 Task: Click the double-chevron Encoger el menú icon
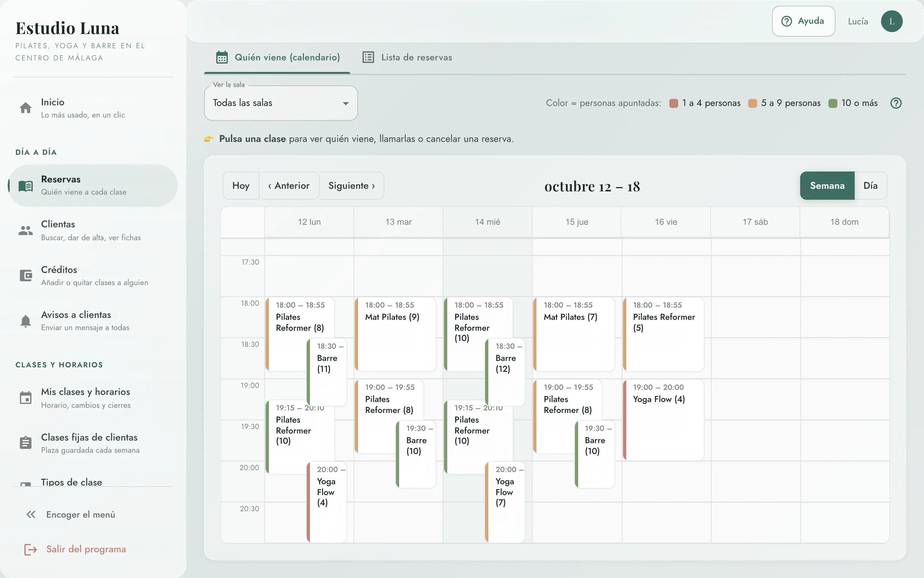pos(31,514)
